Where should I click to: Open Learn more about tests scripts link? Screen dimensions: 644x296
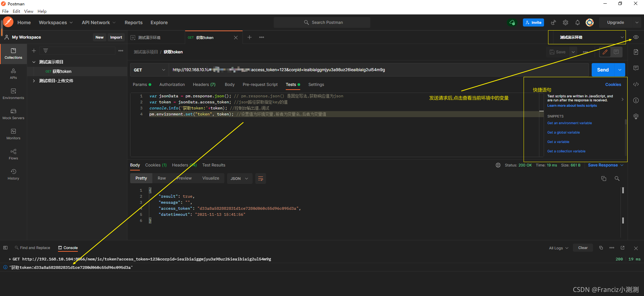tap(572, 106)
